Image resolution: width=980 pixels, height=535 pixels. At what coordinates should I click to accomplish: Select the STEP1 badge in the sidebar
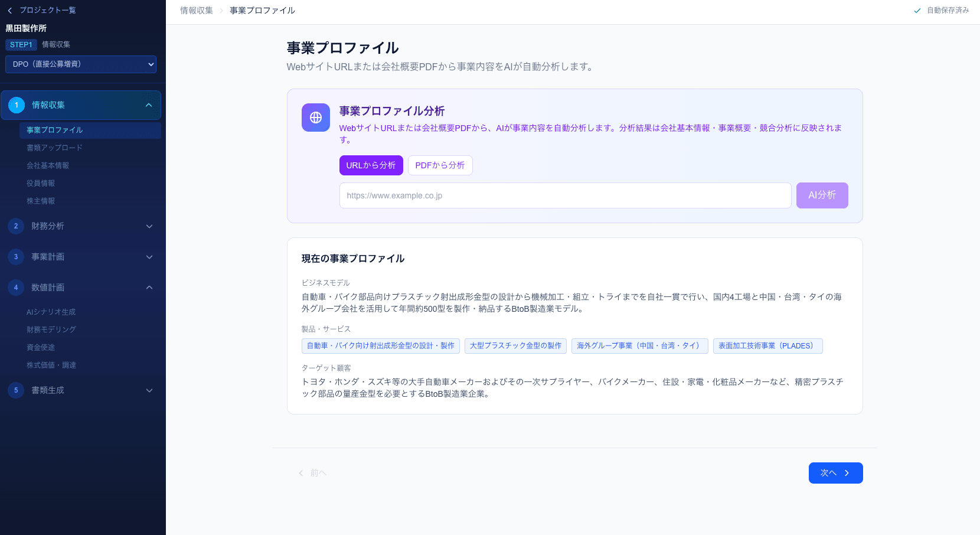point(21,44)
